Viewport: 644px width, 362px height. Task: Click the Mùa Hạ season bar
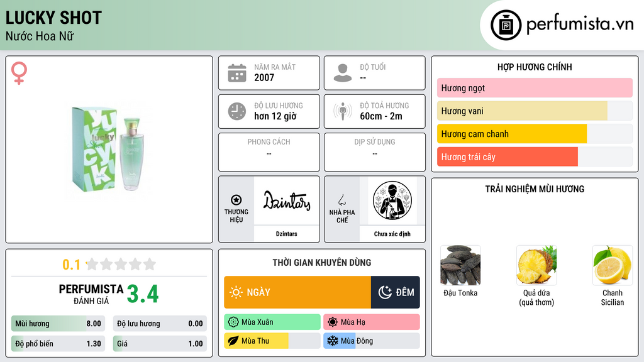372,322
